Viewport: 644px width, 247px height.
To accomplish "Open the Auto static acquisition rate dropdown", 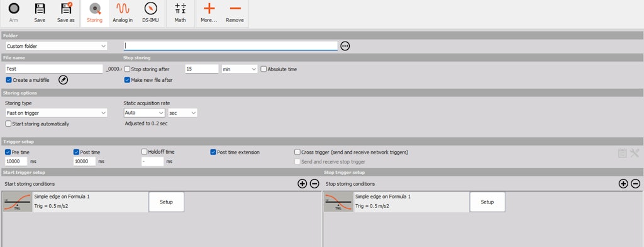I will tap(144, 112).
